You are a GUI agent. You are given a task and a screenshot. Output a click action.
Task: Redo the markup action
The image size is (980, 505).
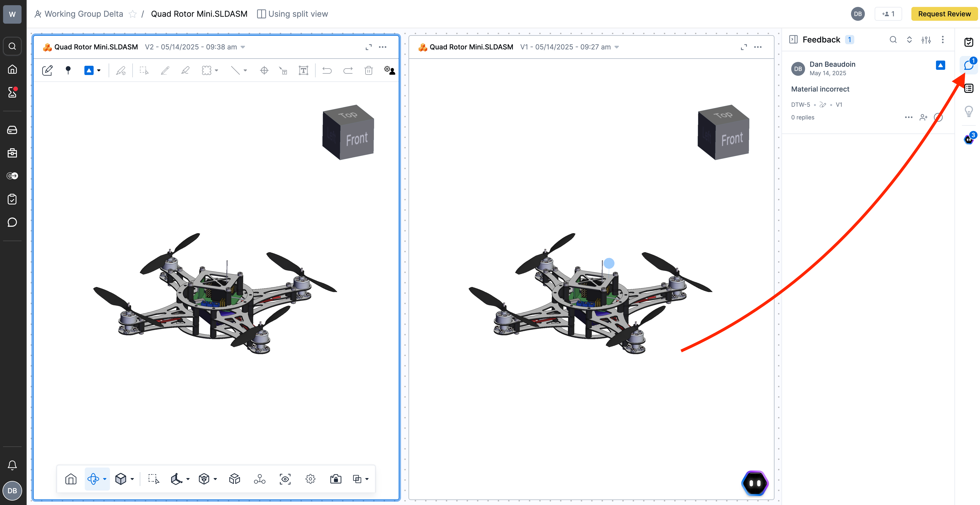click(348, 70)
